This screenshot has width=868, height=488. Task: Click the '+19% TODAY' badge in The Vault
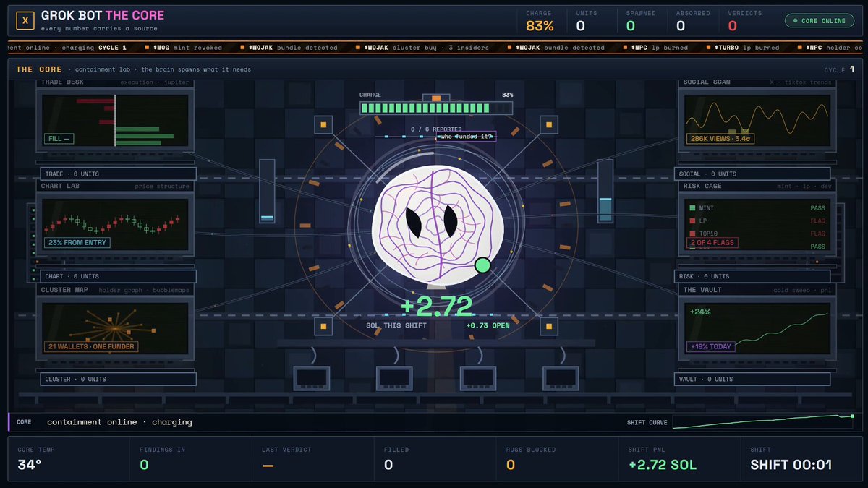710,346
